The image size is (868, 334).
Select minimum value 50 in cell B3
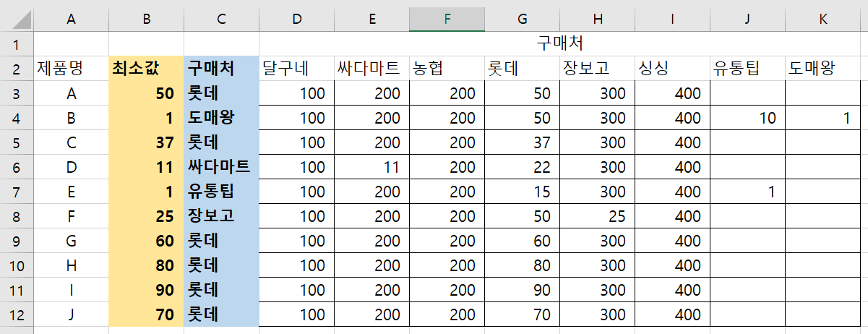[147, 93]
